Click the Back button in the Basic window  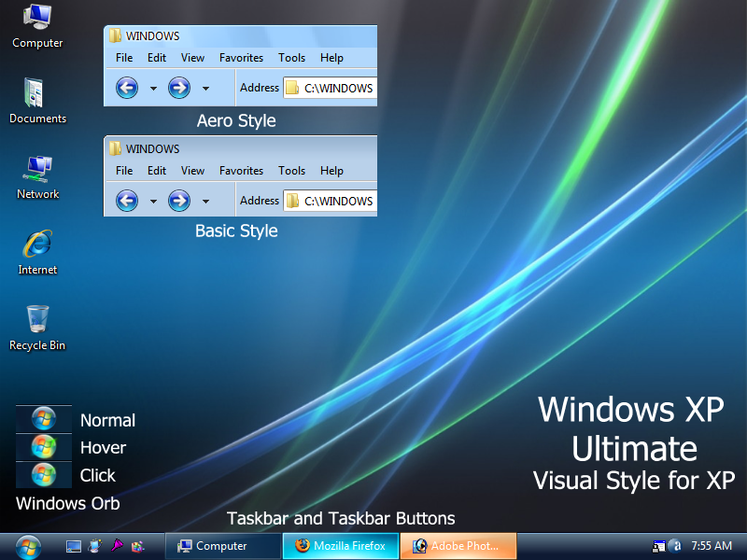126,200
